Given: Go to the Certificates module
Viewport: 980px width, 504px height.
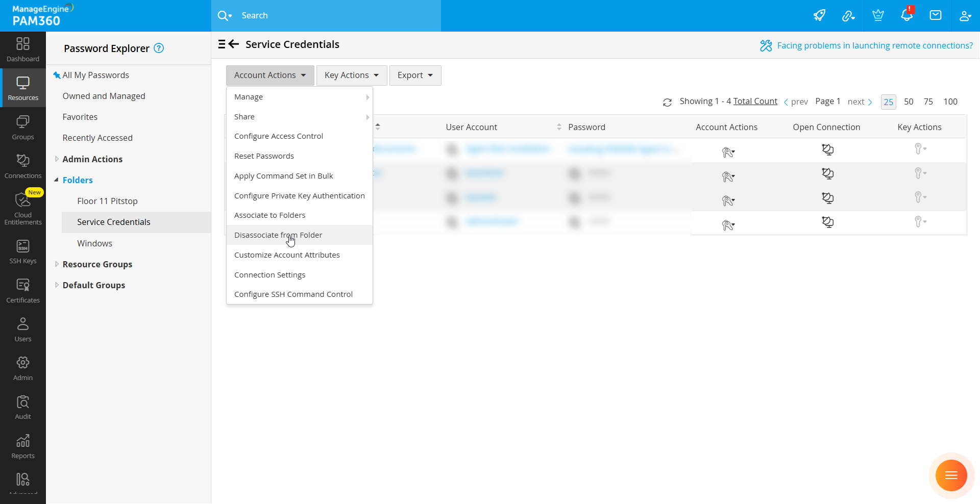Looking at the screenshot, I should pos(23,291).
